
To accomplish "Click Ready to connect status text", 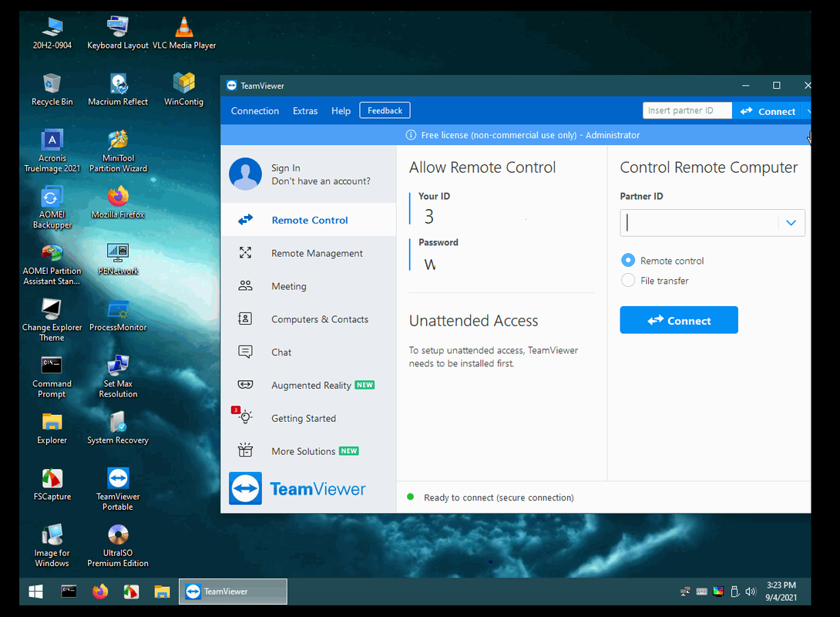I will click(x=499, y=497).
